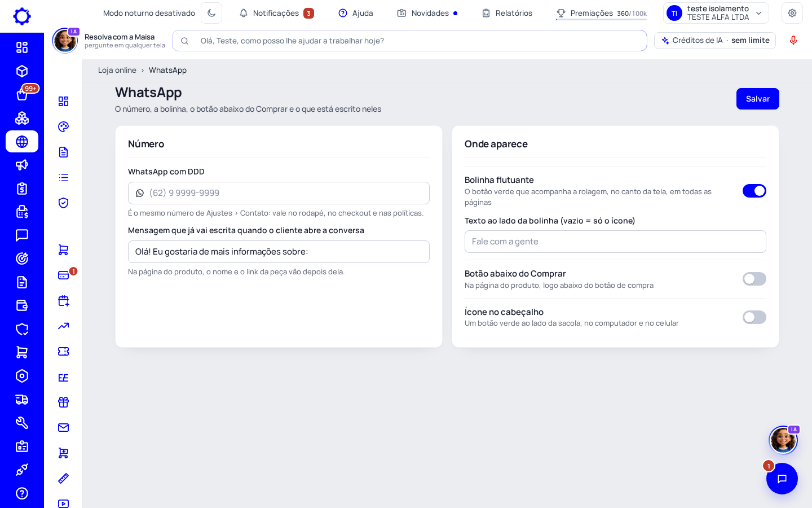Open the ruler icon in submenu
Image resolution: width=812 pixels, height=508 pixels.
pos(64,478)
